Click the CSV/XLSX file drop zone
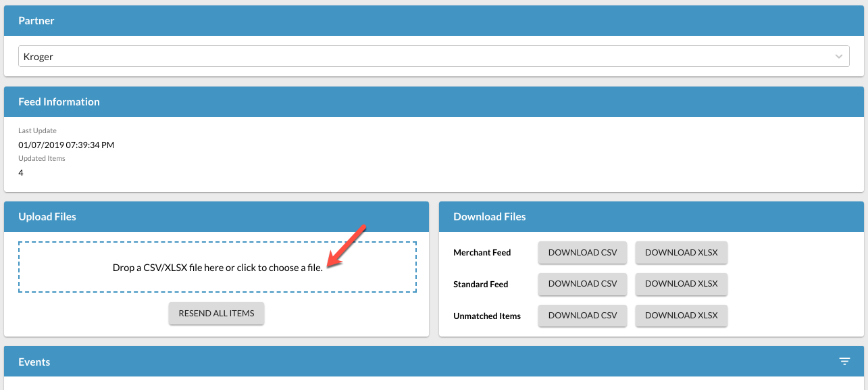This screenshot has width=868, height=390. [x=218, y=267]
